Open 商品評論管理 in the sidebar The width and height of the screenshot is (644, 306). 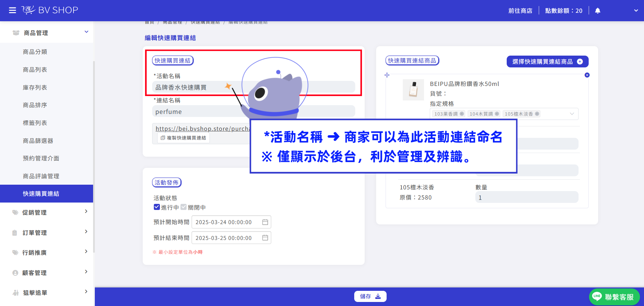[x=41, y=176]
